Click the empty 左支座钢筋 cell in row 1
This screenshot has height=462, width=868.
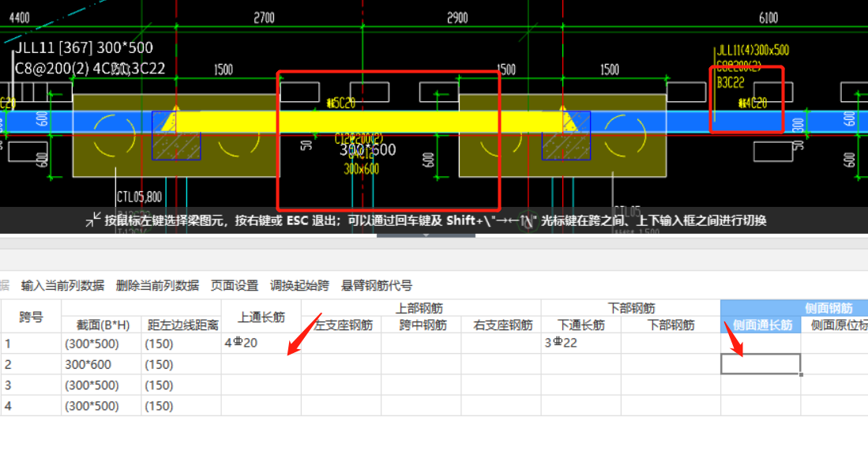[x=341, y=343]
